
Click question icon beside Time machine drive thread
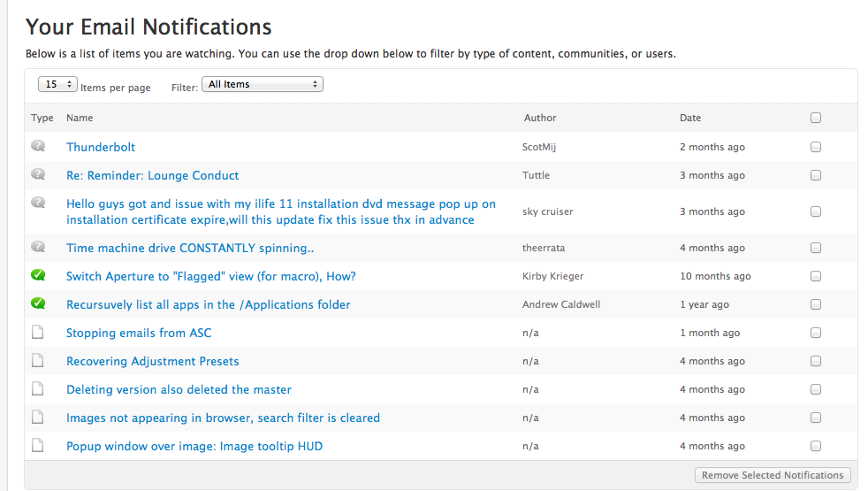tap(38, 247)
